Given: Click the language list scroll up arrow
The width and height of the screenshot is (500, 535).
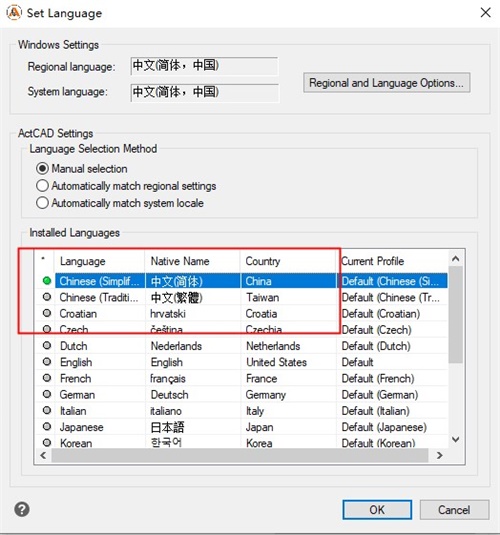Looking at the screenshot, I should pos(455,259).
